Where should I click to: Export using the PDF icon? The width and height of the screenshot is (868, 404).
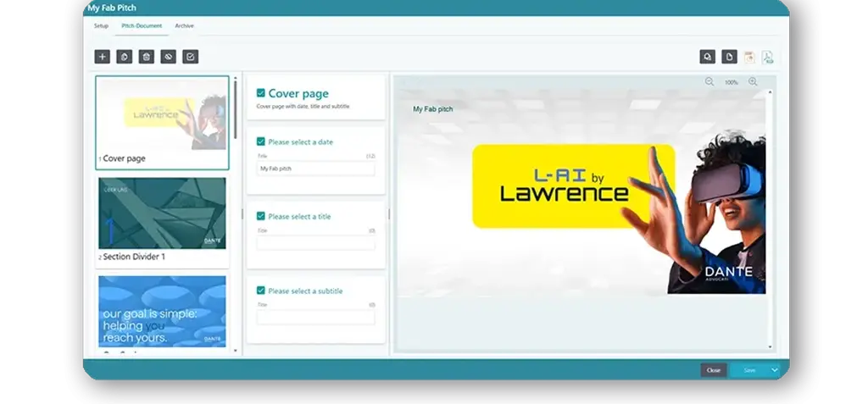pos(767,57)
